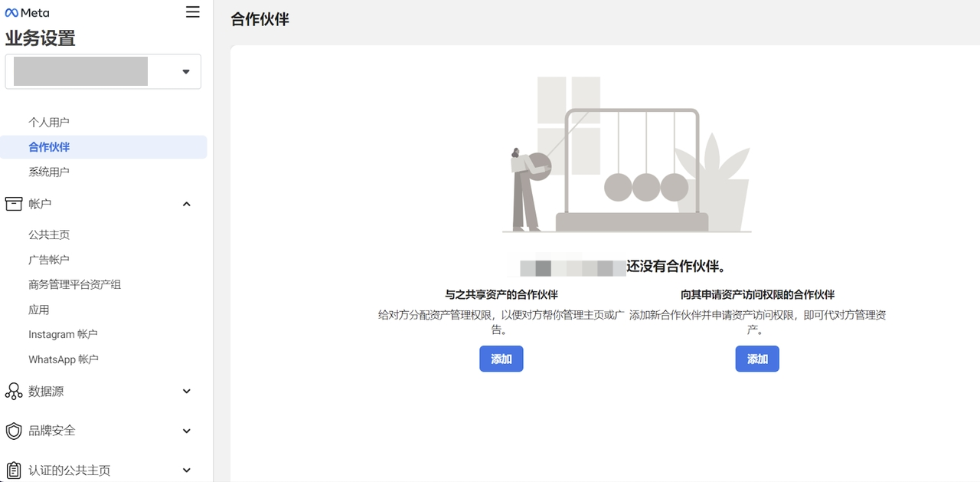Image resolution: width=980 pixels, height=482 pixels.
Task: Click the 认证的公共主页 clipboard icon
Action: tap(14, 471)
